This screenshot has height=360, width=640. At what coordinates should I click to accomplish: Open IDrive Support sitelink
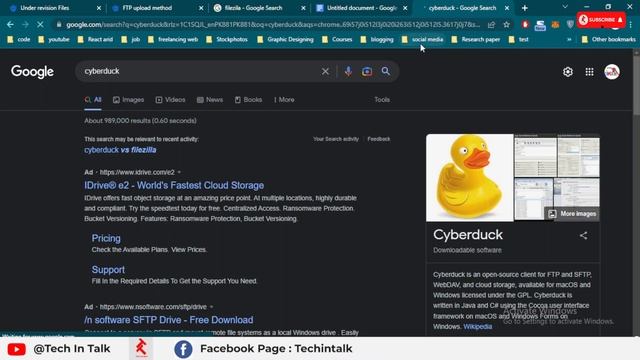pos(108,270)
